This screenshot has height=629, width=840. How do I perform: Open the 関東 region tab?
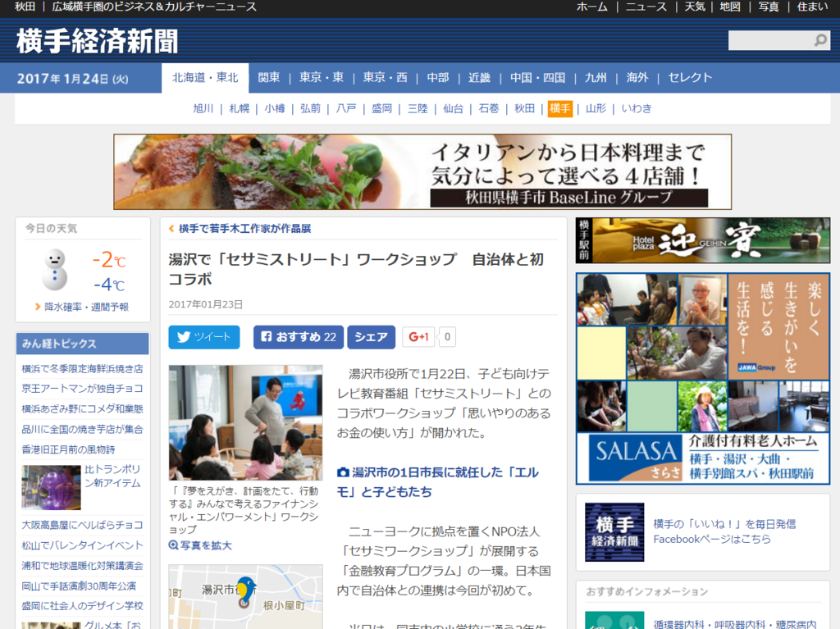[x=269, y=78]
